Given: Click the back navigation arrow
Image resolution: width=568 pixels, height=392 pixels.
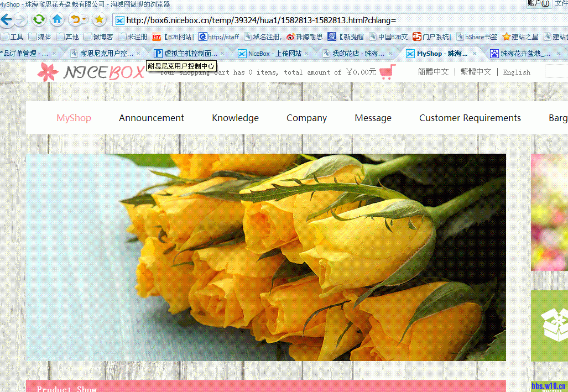Looking at the screenshot, I should pos(7,18).
